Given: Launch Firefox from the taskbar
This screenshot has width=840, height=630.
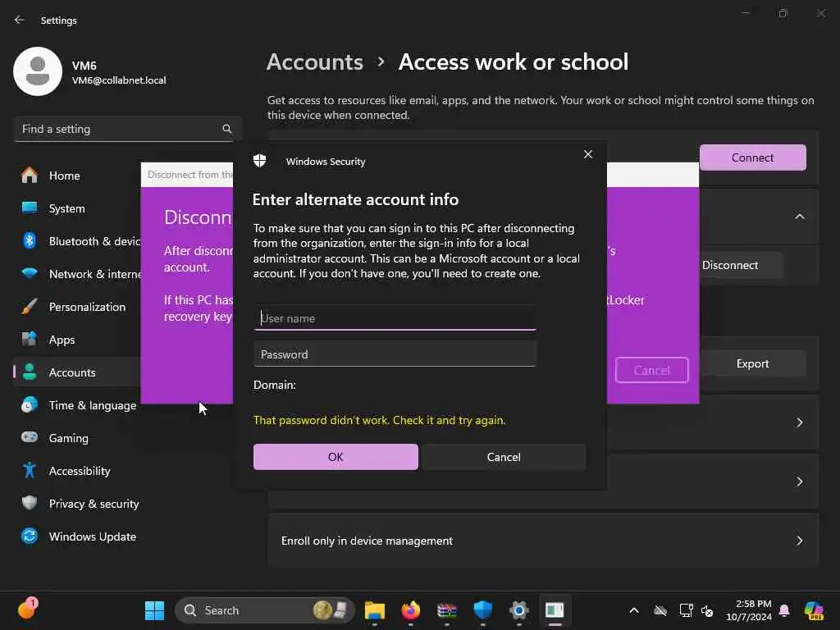Looking at the screenshot, I should coord(411,610).
